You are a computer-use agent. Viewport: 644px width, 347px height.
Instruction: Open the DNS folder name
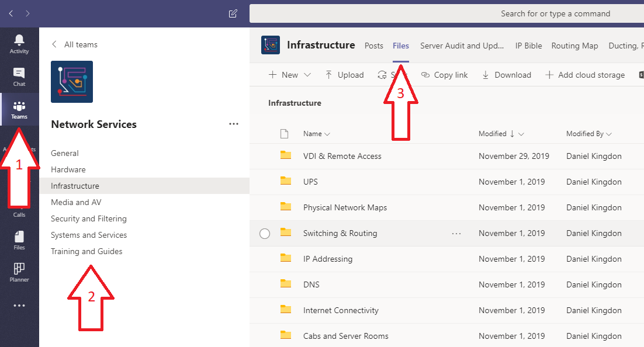(x=311, y=284)
